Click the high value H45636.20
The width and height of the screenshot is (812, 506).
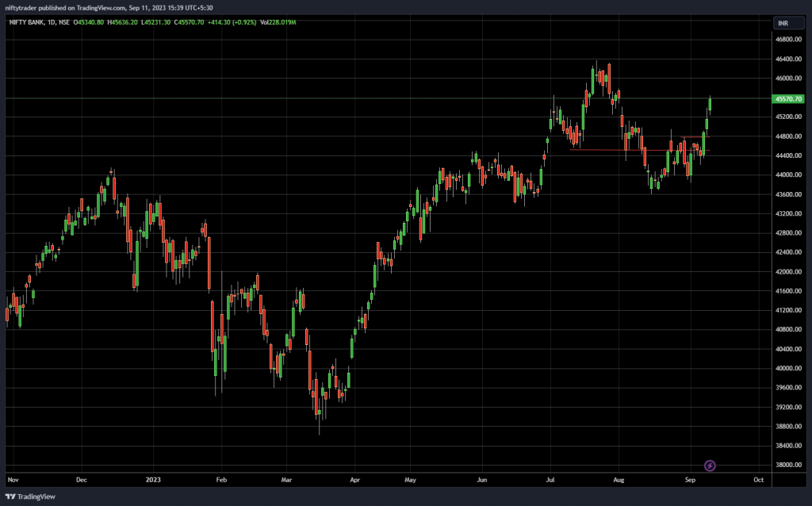[x=122, y=22]
